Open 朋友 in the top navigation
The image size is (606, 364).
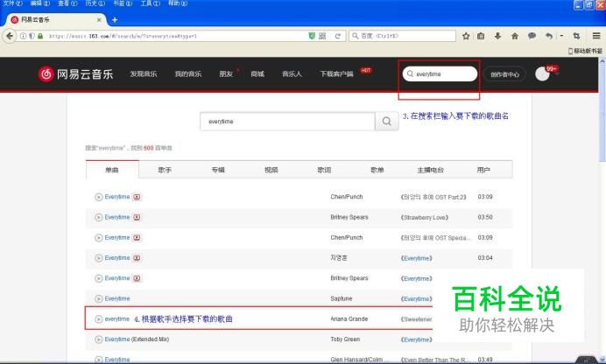[226, 73]
